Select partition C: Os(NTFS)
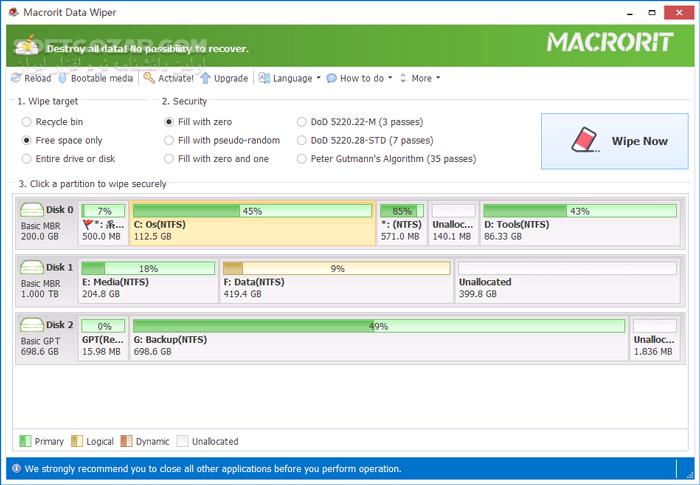 (x=252, y=223)
